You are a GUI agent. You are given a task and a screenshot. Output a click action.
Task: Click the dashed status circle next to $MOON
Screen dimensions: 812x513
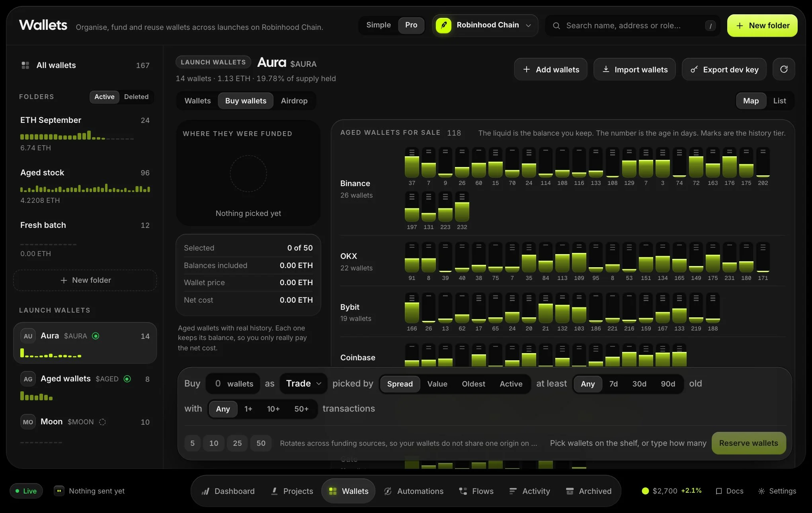(x=102, y=422)
